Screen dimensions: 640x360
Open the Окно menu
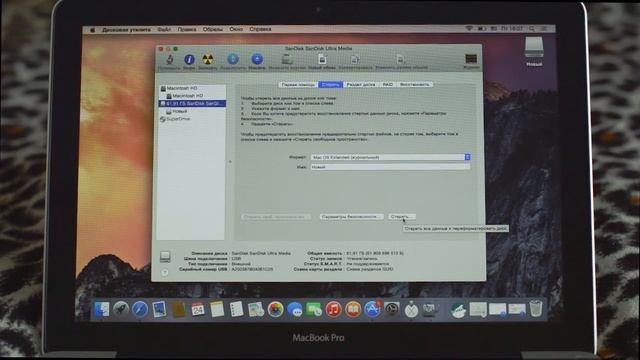pyautogui.click(x=236, y=29)
